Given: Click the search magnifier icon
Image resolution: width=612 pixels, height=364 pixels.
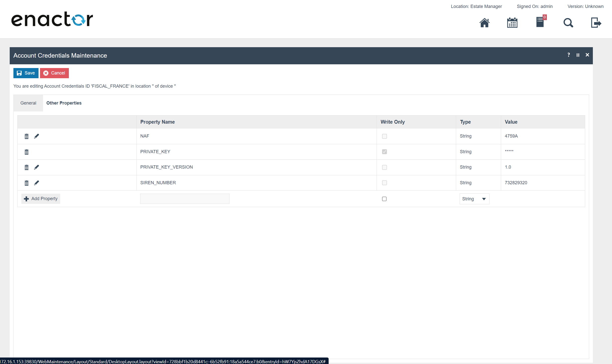Looking at the screenshot, I should click(x=568, y=23).
